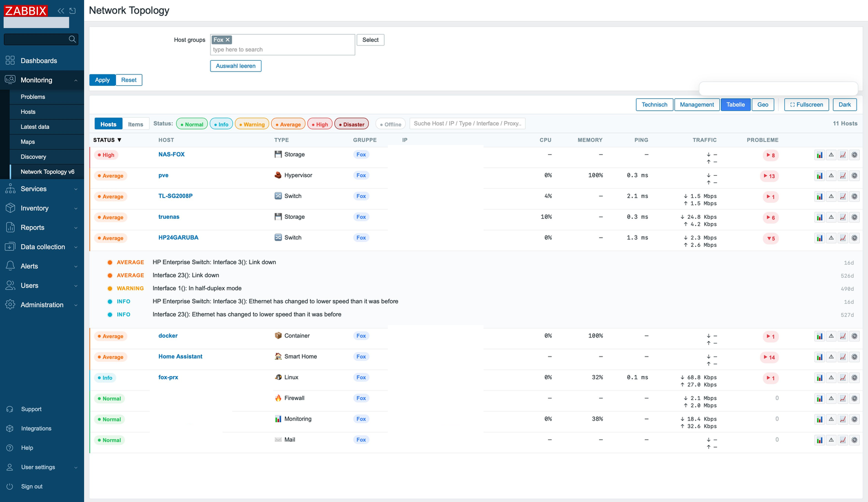
Task: Toggle the High status filter
Action: click(x=320, y=124)
